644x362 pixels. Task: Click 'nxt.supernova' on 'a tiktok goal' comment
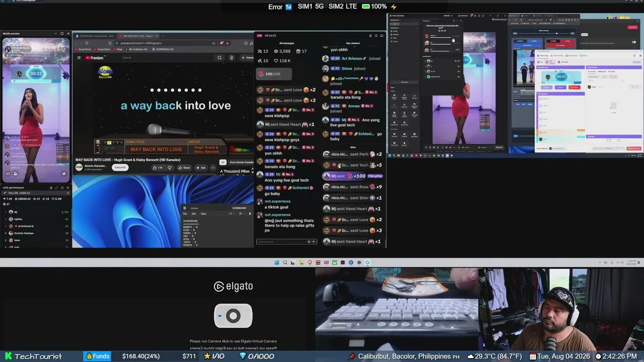pos(277,201)
